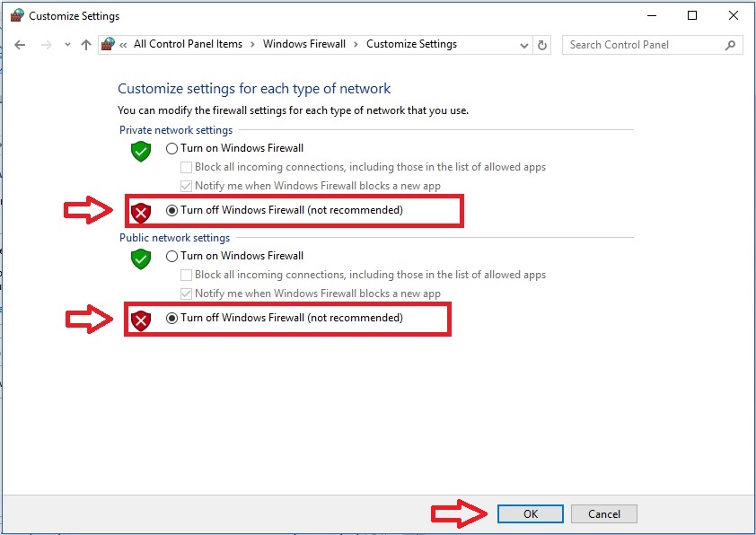Click the Control Panel address bar icon

pos(108,44)
